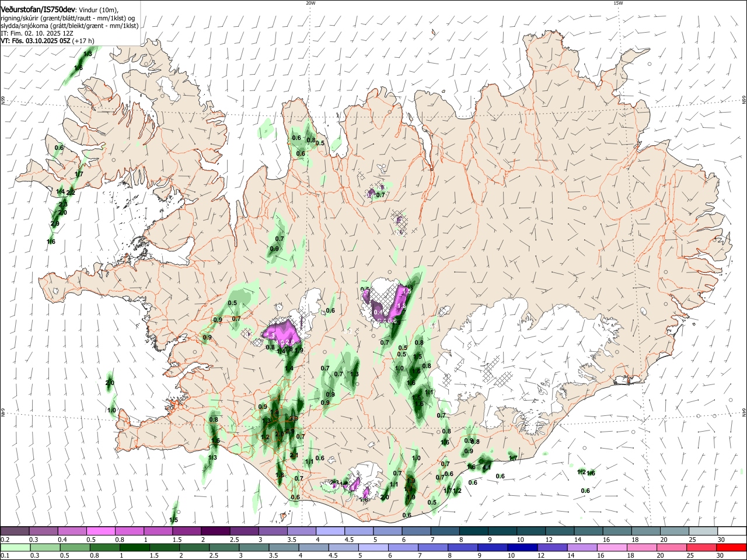Click the pale green 0.1–0.3 swatch in the lower legend row
747x560 pixels.
tap(15, 548)
